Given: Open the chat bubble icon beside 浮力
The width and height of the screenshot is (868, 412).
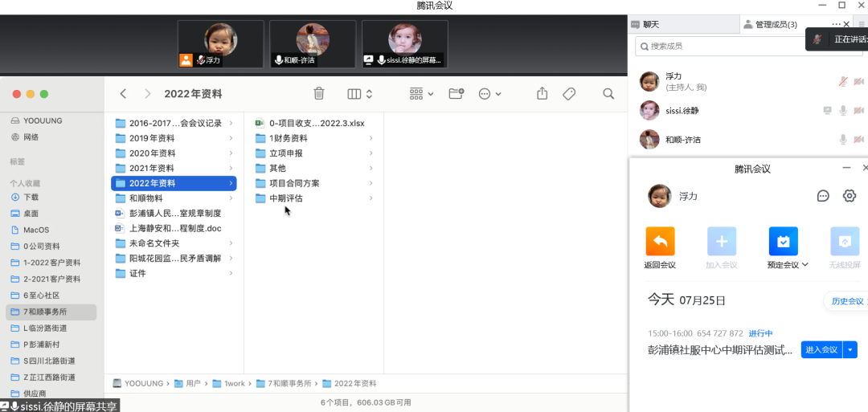Looking at the screenshot, I should pyautogui.click(x=823, y=196).
